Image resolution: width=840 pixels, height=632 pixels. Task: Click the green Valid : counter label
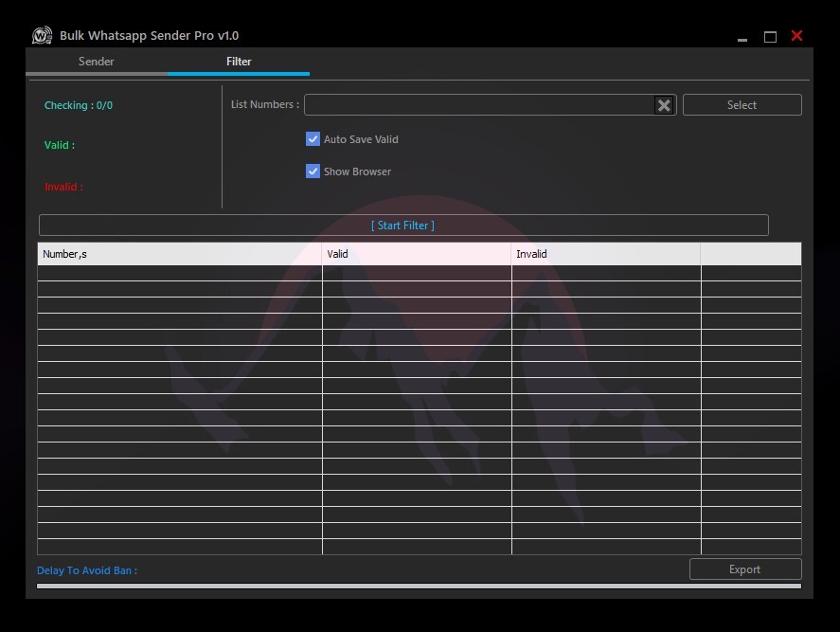pos(60,145)
